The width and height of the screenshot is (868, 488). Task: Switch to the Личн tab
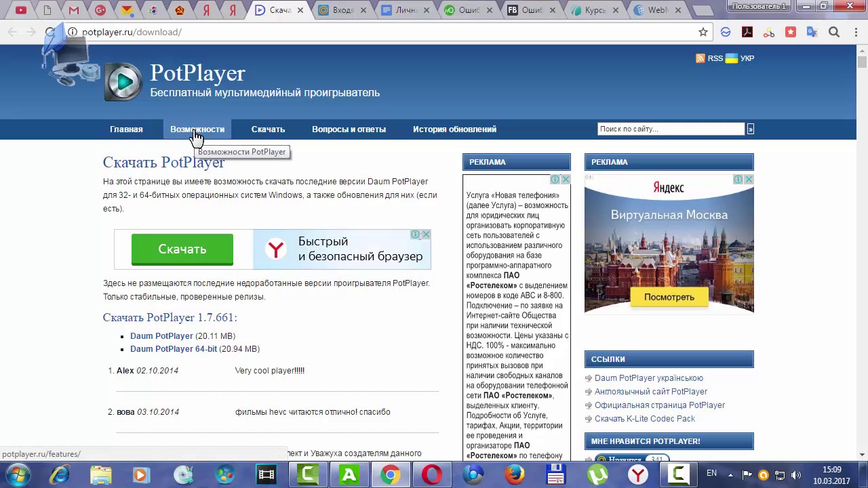406,10
